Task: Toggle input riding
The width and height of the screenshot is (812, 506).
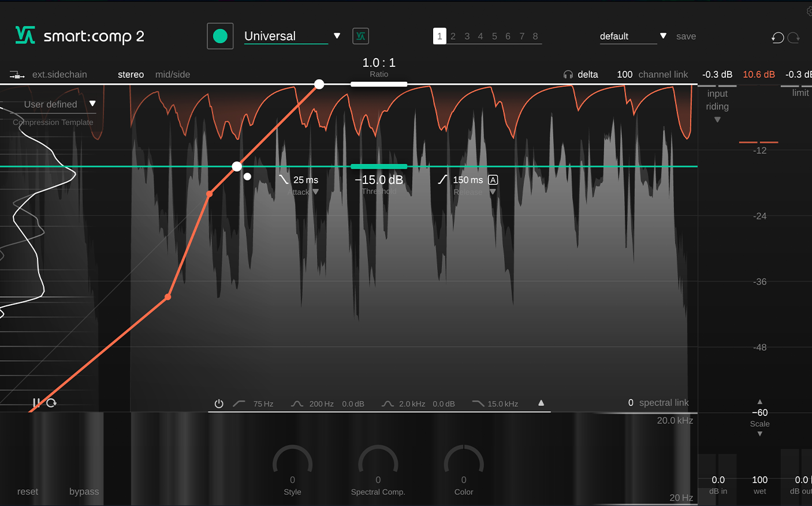Action: coord(717,100)
